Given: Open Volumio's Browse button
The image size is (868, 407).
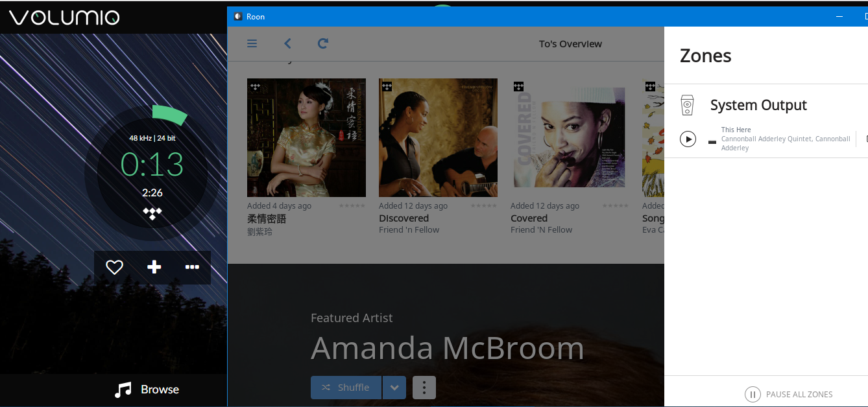Looking at the screenshot, I should point(147,390).
